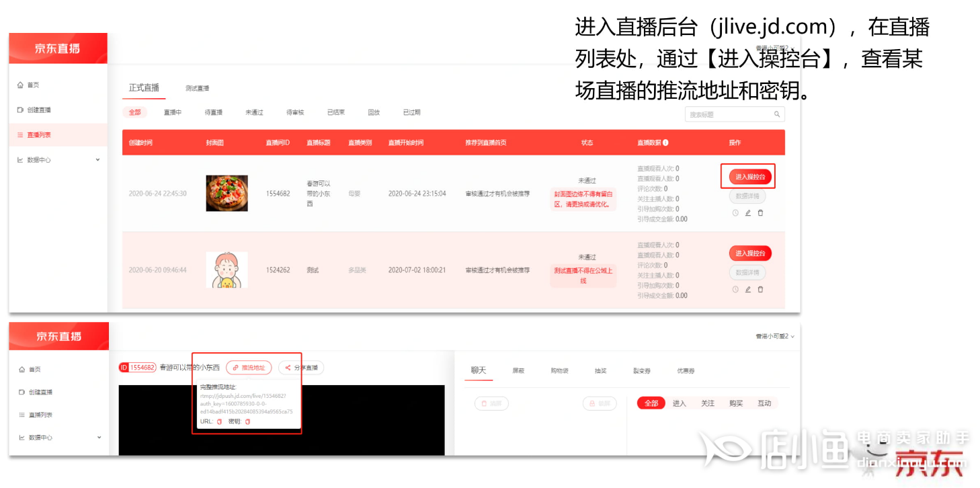
Task: Filter list by 未通过
Action: point(254,112)
